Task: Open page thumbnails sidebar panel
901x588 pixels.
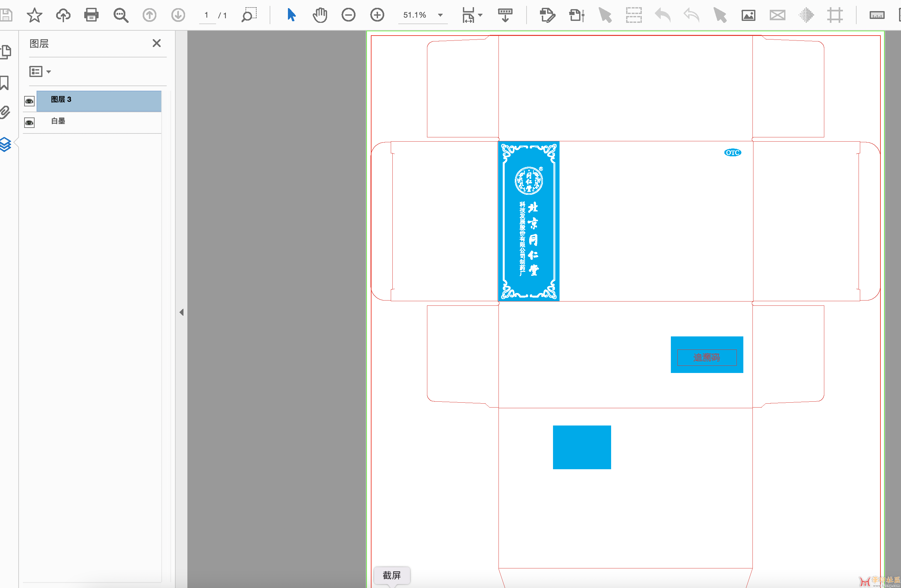Action: coord(6,52)
